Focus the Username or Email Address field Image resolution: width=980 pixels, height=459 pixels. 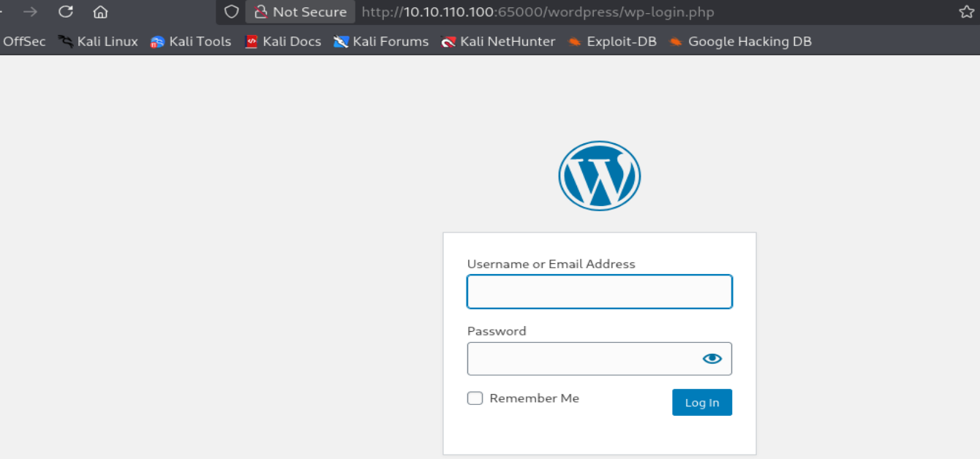click(600, 292)
